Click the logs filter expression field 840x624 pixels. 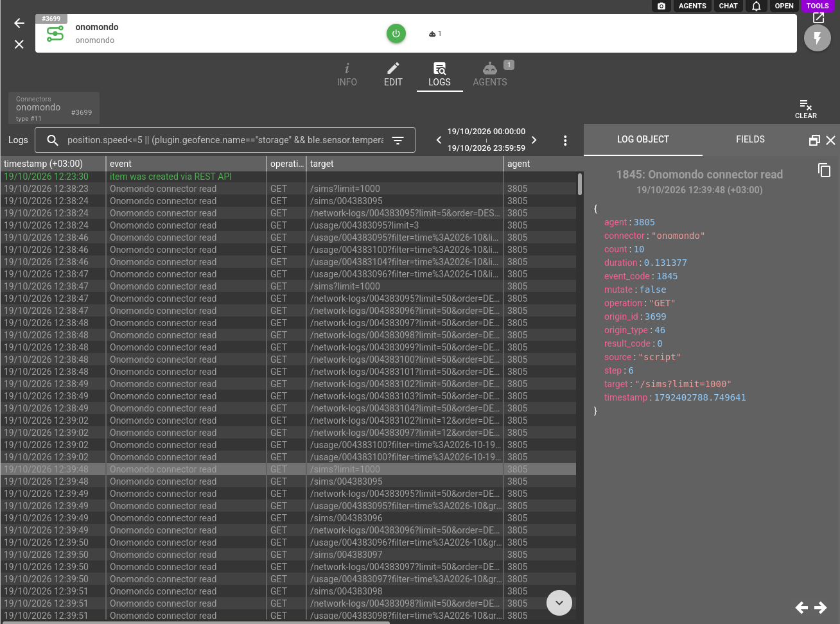point(225,140)
